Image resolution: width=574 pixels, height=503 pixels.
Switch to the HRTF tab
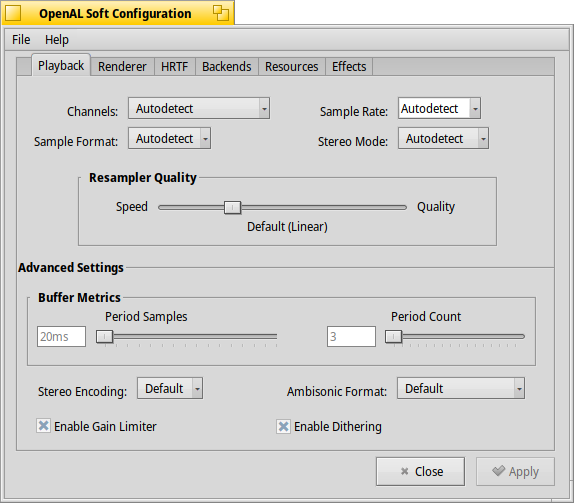point(175,67)
